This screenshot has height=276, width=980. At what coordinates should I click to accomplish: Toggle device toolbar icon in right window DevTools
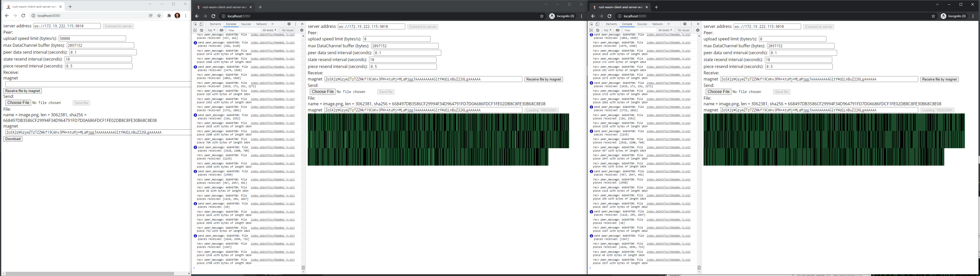tap(598, 24)
